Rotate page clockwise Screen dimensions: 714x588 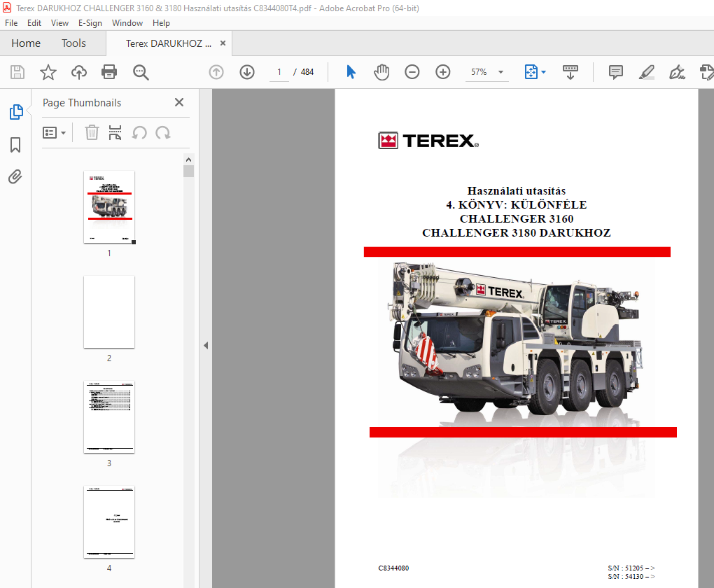[163, 132]
